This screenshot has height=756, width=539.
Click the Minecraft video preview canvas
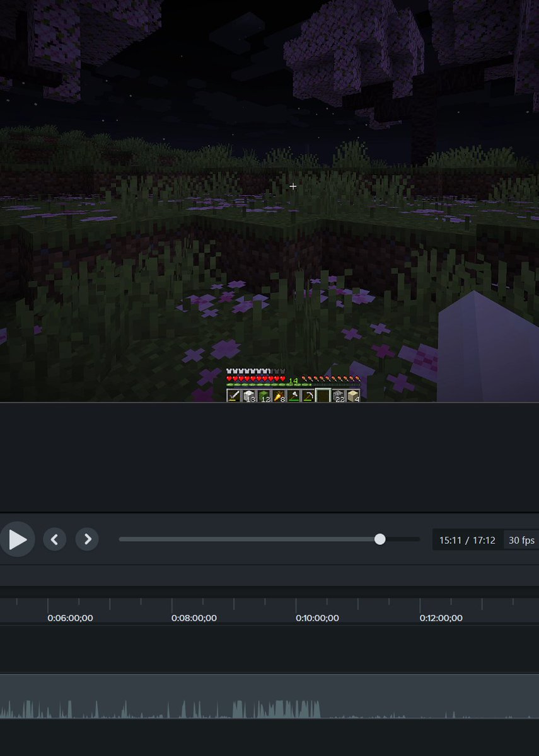269,201
